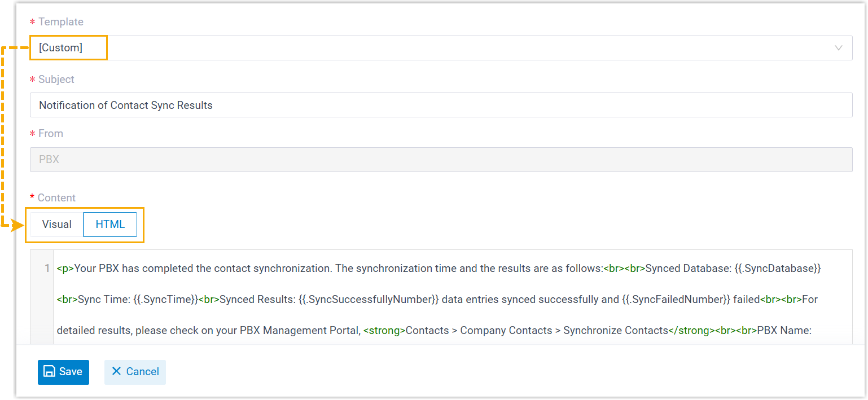Click the disabled From field showing PBX
Screen dimensions: 868x400
coord(440,160)
